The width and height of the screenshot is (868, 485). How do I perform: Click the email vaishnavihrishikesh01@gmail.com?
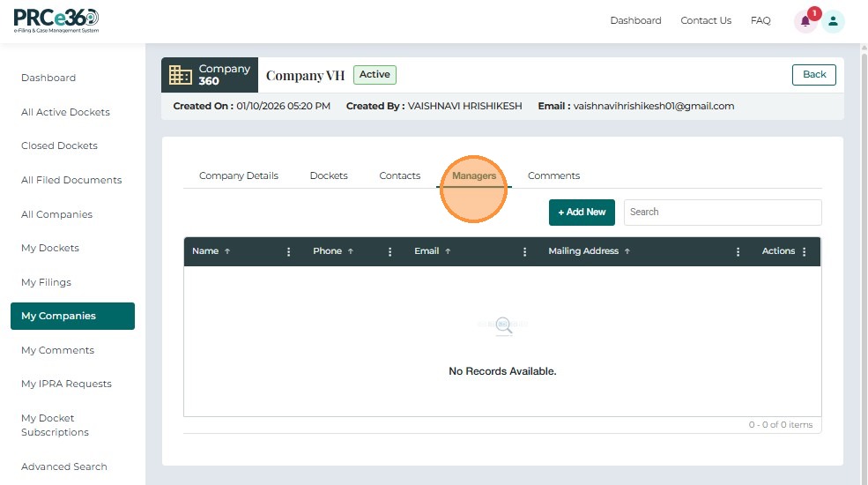(653, 106)
